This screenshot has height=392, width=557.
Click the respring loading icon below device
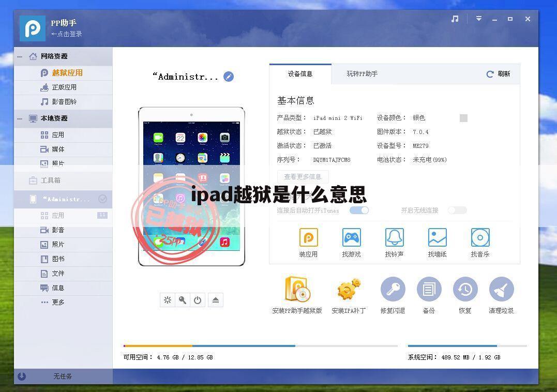(x=168, y=300)
